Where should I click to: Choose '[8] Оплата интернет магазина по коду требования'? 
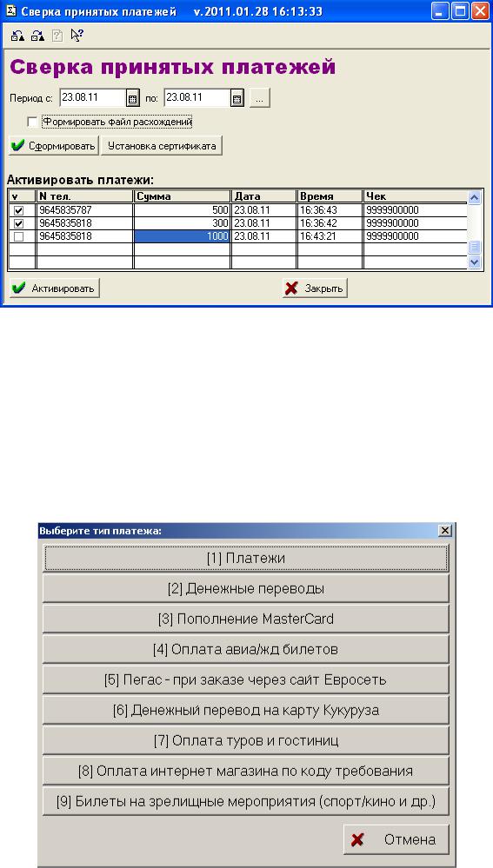[246, 772]
